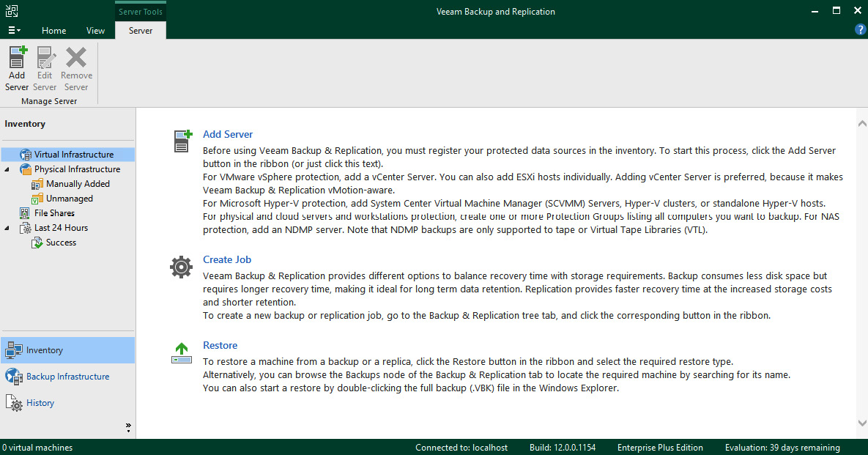Click the Restore green arrow icon

(182, 353)
